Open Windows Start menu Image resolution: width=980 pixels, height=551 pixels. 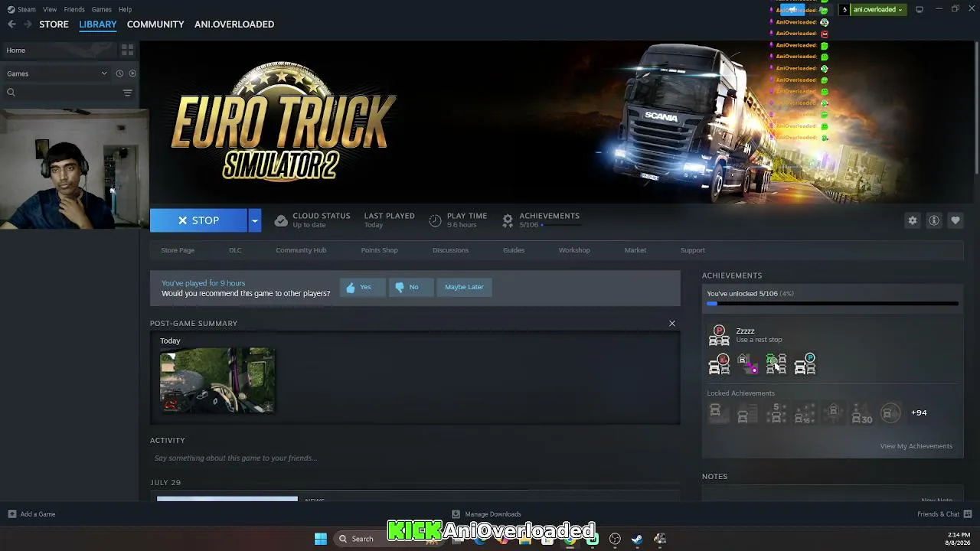click(321, 539)
